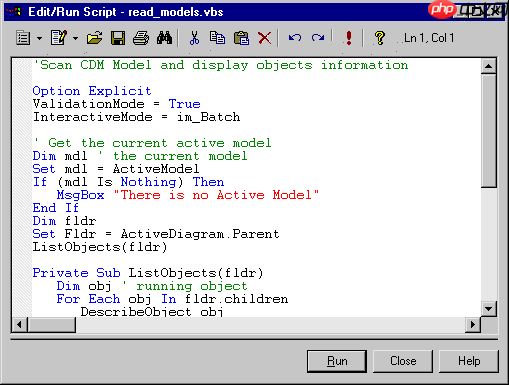Click the 'DescribeObject obj' line
Image resolution: width=509 pixels, height=385 pixels.
tap(152, 312)
